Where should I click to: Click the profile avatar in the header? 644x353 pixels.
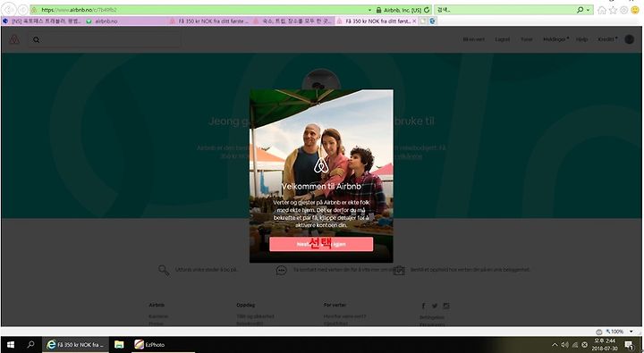pyautogui.click(x=629, y=39)
